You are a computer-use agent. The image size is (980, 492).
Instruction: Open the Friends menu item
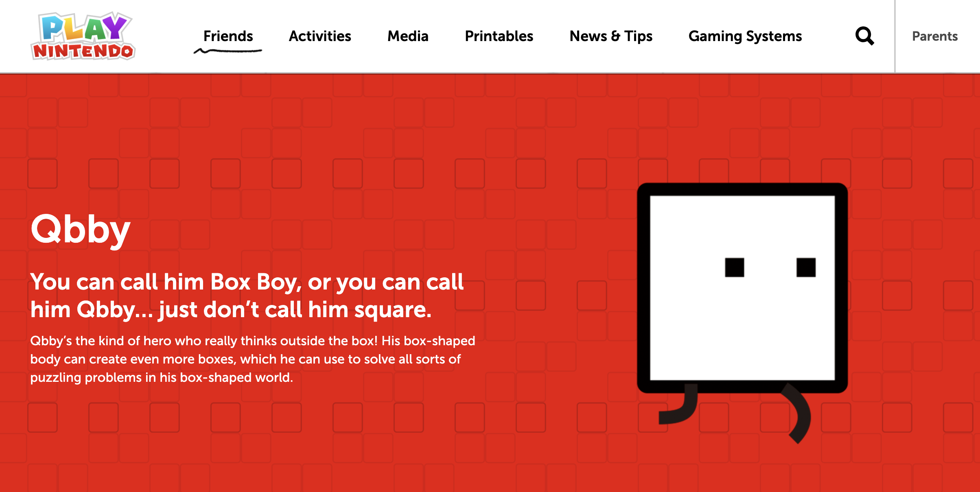coord(228,36)
